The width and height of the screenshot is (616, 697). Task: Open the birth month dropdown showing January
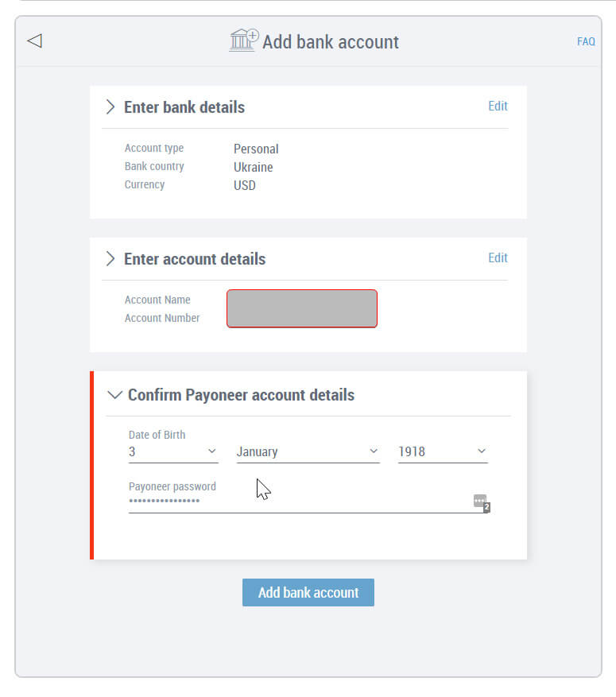308,451
